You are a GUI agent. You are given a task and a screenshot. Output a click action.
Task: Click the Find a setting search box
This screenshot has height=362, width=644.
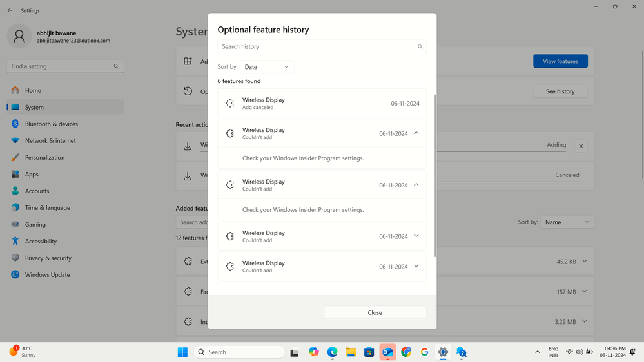[65, 66]
